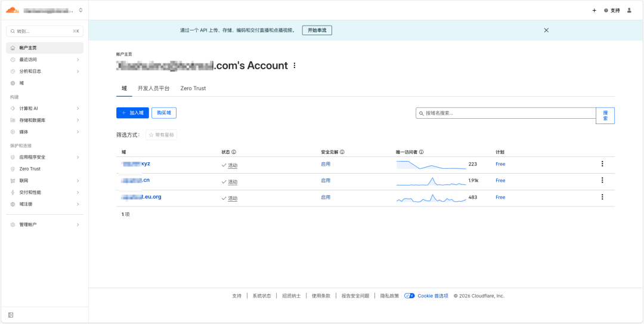
Task: Click the Cloudflare logo icon
Action: tap(13, 10)
